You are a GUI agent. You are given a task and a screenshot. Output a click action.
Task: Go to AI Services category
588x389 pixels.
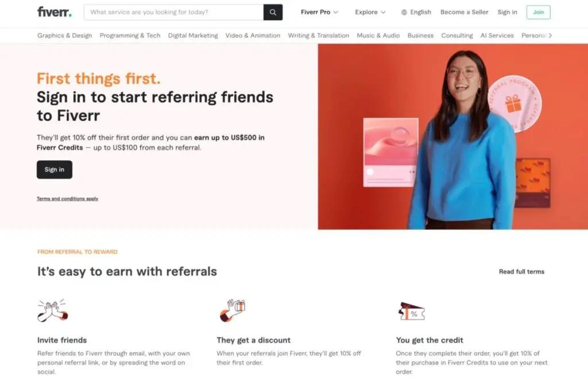(497, 36)
